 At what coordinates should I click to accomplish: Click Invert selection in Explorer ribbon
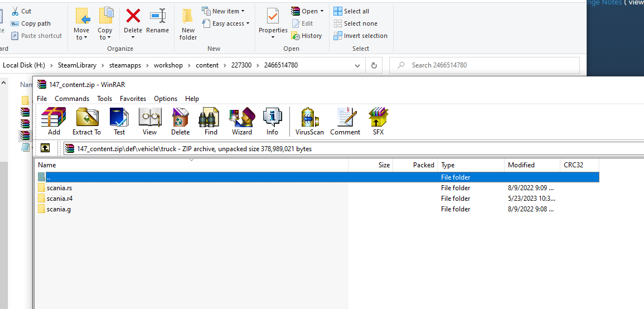pyautogui.click(x=360, y=36)
